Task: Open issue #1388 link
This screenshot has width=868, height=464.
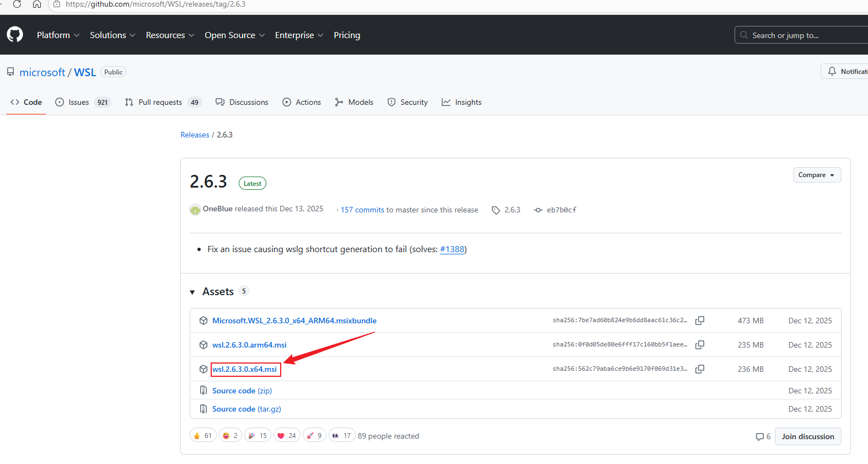Action: click(x=452, y=249)
